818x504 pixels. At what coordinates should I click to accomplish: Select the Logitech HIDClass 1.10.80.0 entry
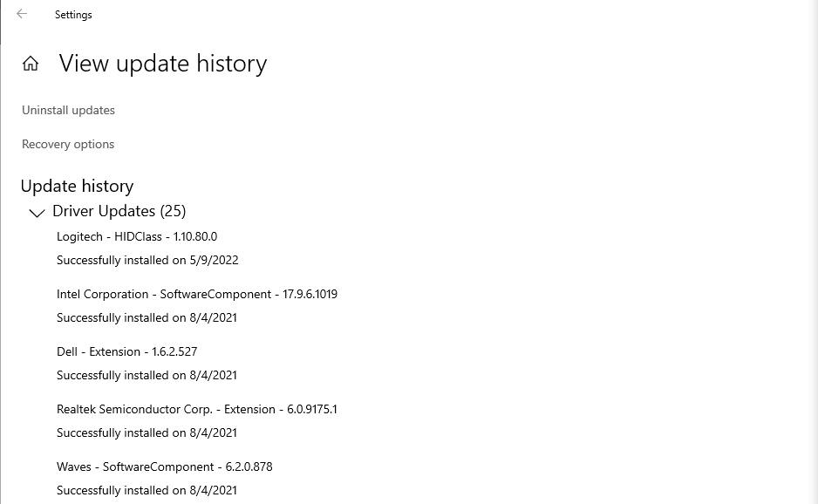click(137, 236)
